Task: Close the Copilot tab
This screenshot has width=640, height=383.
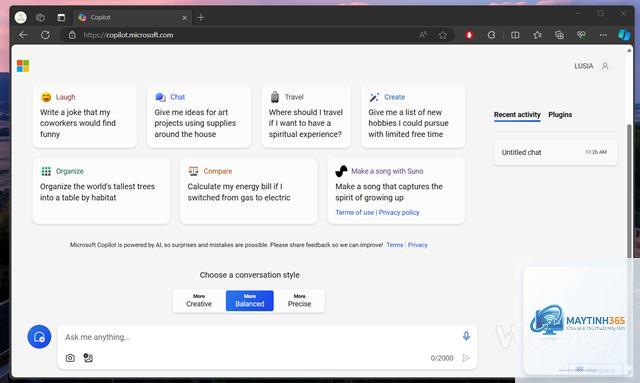Action: coord(184,18)
